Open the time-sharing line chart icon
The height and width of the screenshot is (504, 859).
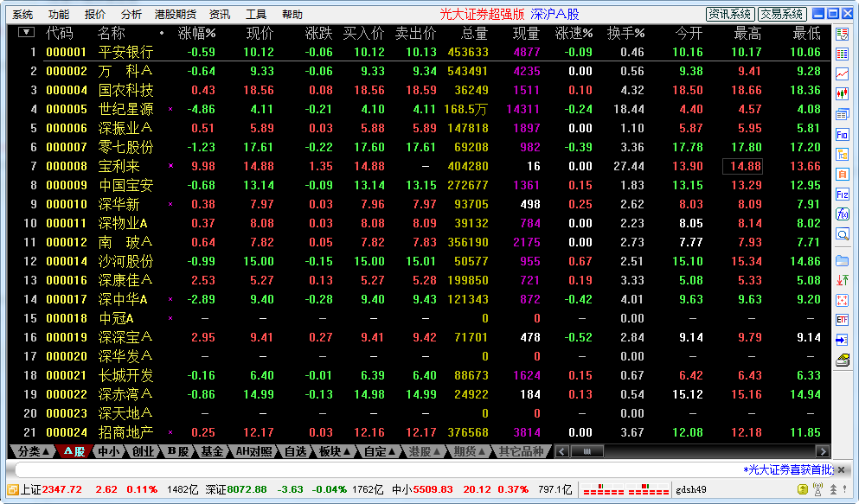click(x=842, y=73)
